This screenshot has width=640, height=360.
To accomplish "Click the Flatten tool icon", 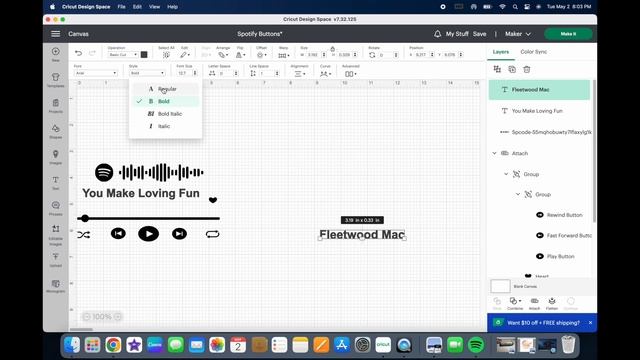I will pyautogui.click(x=552, y=301).
